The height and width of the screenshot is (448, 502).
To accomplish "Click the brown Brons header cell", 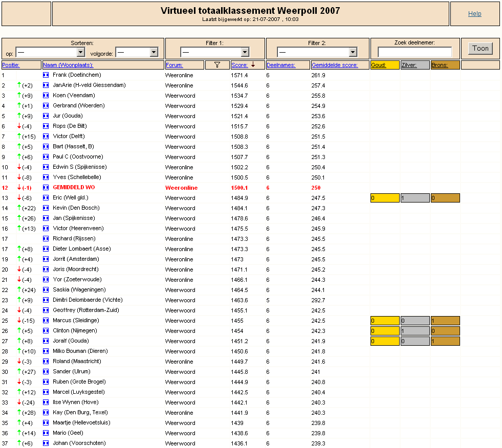I will click(x=445, y=65).
